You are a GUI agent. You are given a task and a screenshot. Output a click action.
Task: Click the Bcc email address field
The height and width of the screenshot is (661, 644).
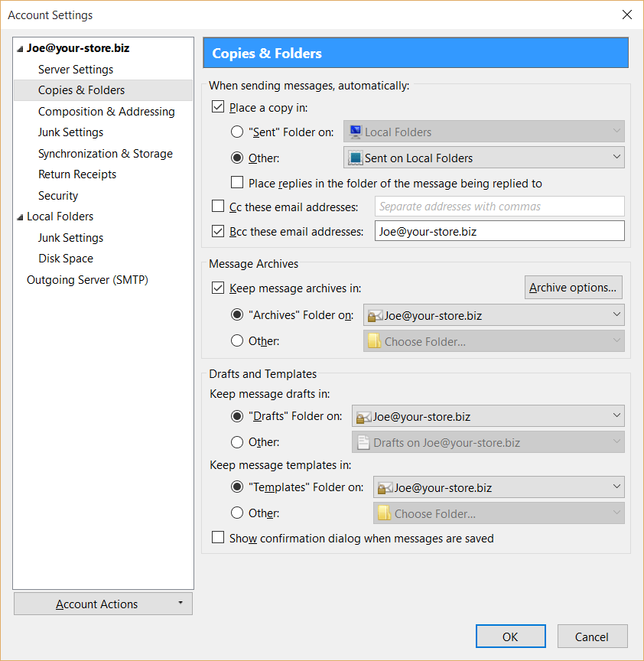tap(499, 231)
